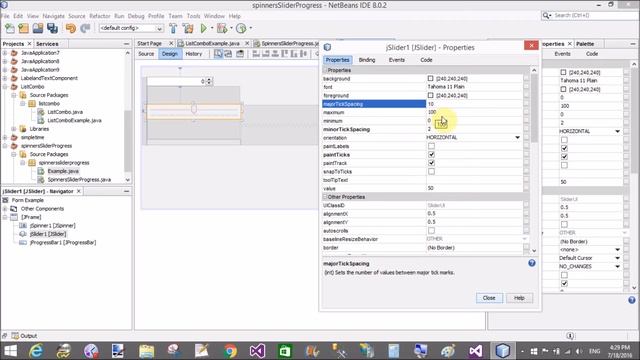Click the Debug Project toolbar icon
The width and height of the screenshot is (640, 360).
[222, 28]
